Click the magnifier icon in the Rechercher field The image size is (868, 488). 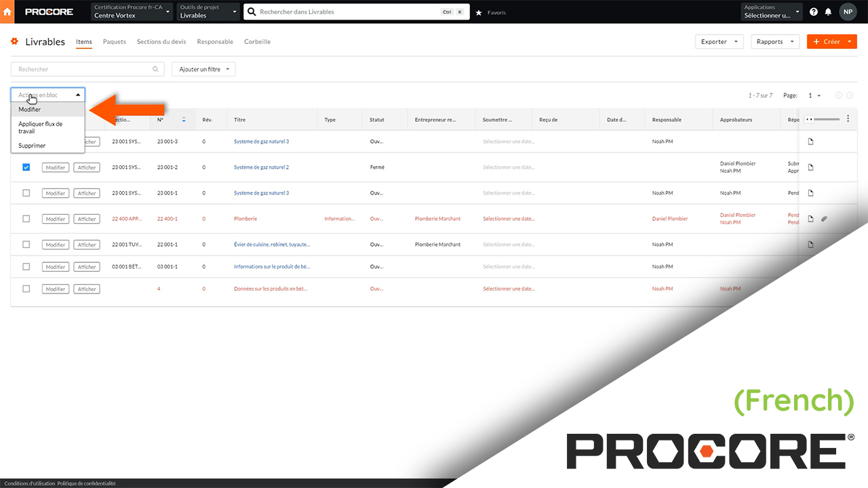[x=155, y=69]
